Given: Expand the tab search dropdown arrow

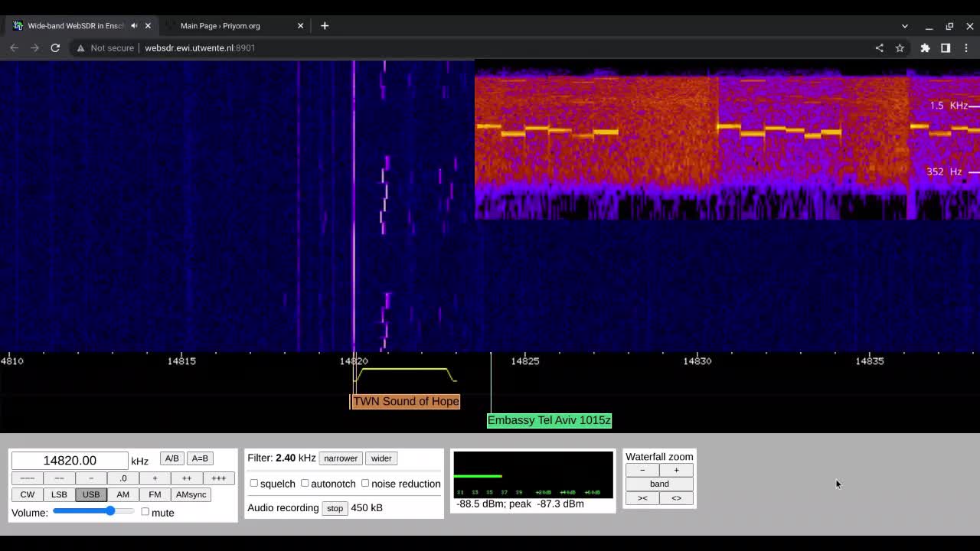Looking at the screenshot, I should (904, 26).
